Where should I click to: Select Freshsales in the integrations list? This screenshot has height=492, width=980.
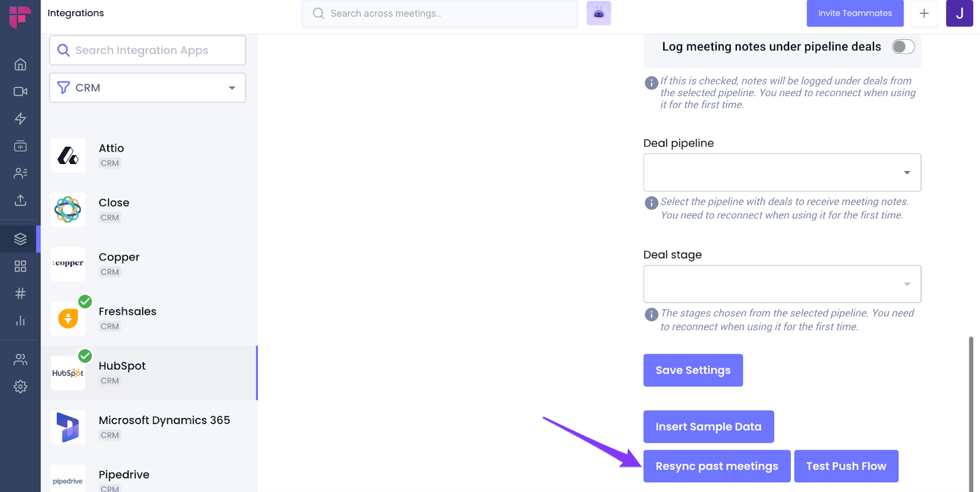pyautogui.click(x=149, y=318)
